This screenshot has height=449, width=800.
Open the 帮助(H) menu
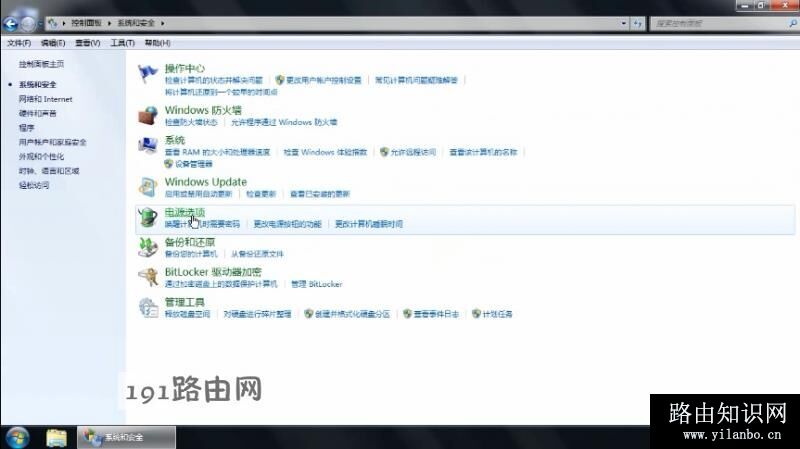(x=158, y=43)
